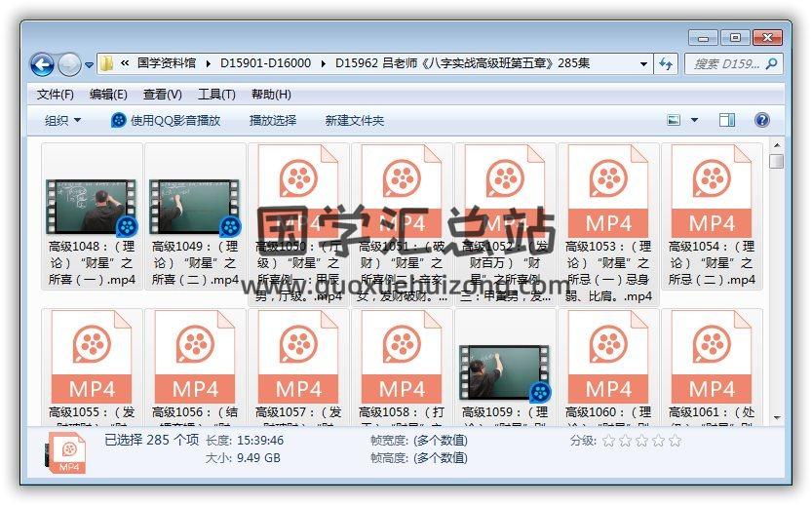The width and height of the screenshot is (812, 505).
Task: Set rating to five stars
Action: click(x=675, y=441)
